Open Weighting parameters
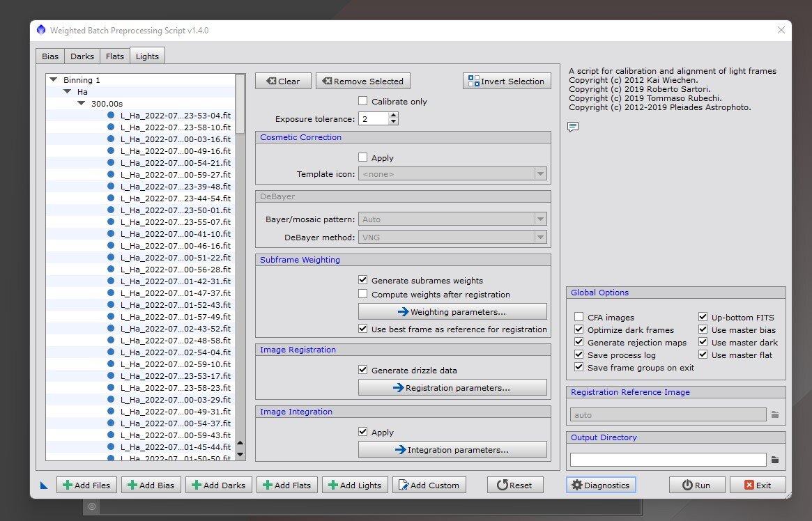The height and width of the screenshot is (521, 812). (452, 311)
